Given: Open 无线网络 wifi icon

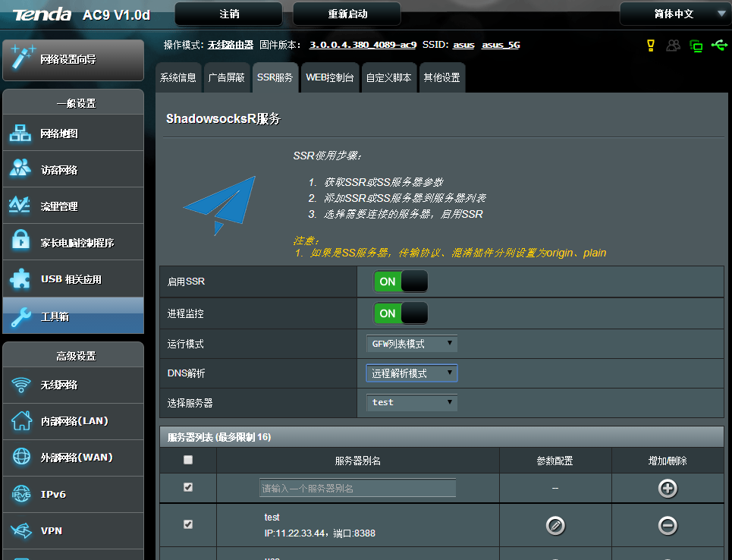Looking at the screenshot, I should (x=21, y=385).
